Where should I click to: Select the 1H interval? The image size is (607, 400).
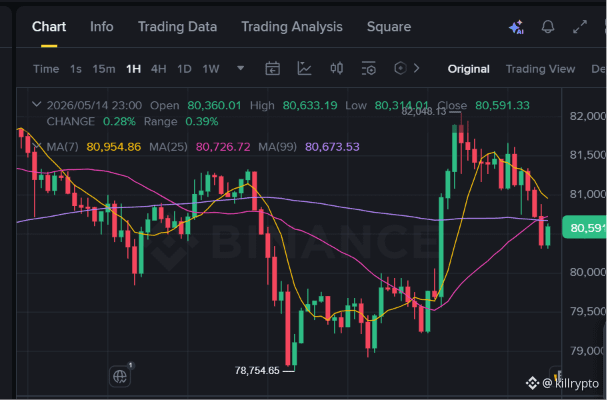133,69
